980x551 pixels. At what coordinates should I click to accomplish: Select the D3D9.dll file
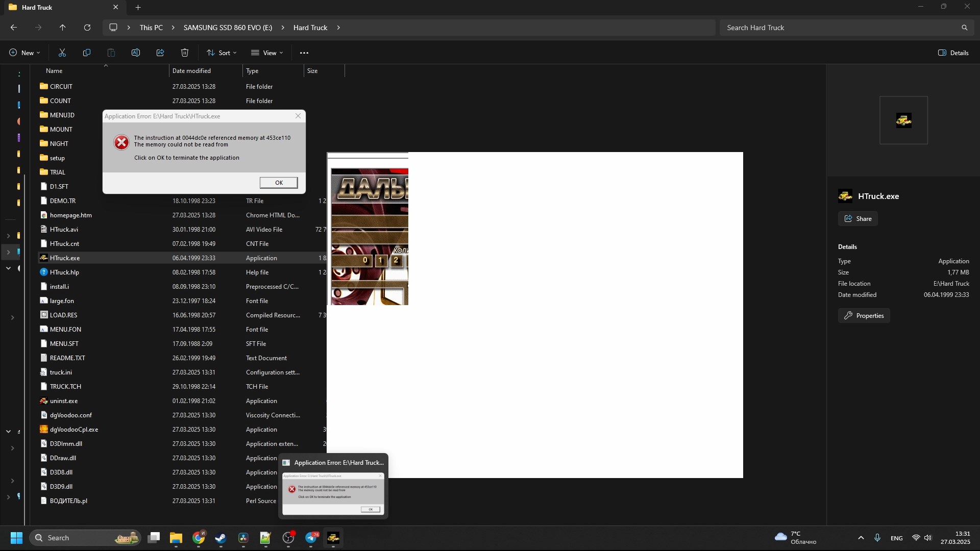(x=61, y=487)
